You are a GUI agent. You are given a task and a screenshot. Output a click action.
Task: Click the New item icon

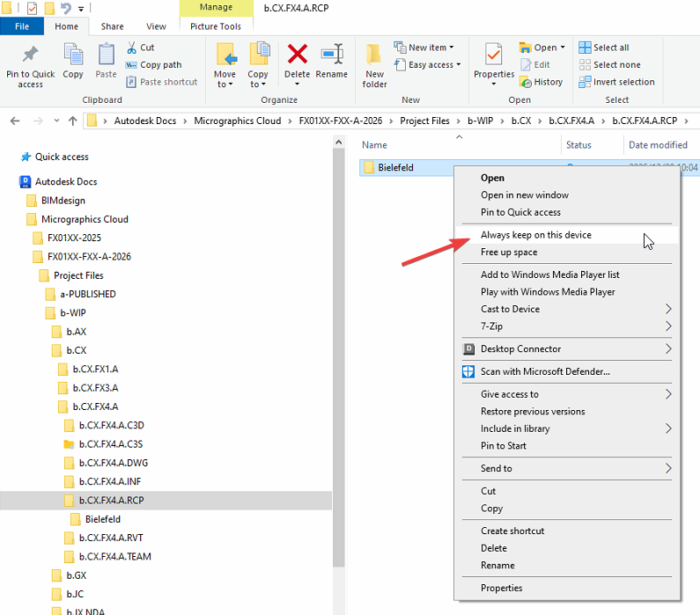[400, 47]
